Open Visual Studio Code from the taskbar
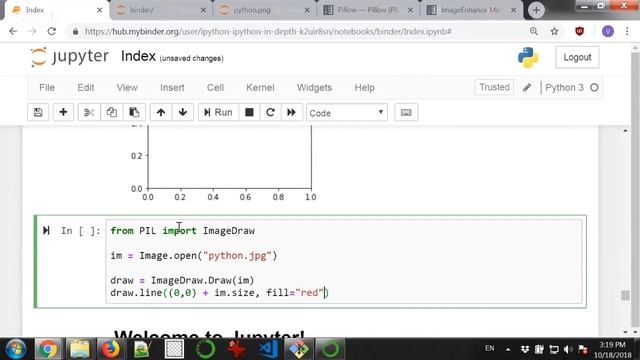 268,349
